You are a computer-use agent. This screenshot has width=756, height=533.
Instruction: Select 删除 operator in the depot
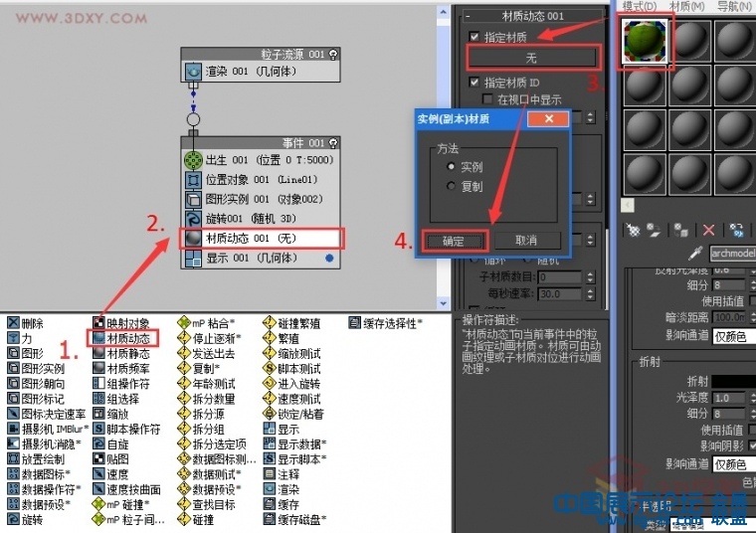pos(26,323)
